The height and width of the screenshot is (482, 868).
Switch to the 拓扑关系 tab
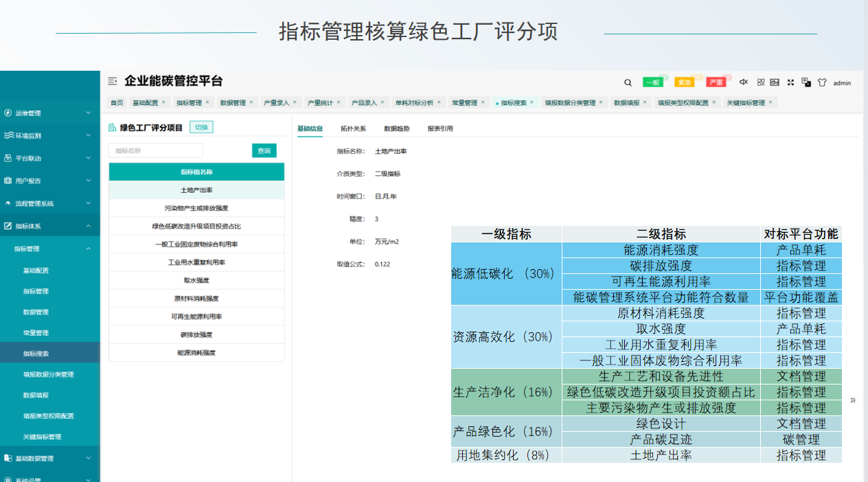(353, 128)
